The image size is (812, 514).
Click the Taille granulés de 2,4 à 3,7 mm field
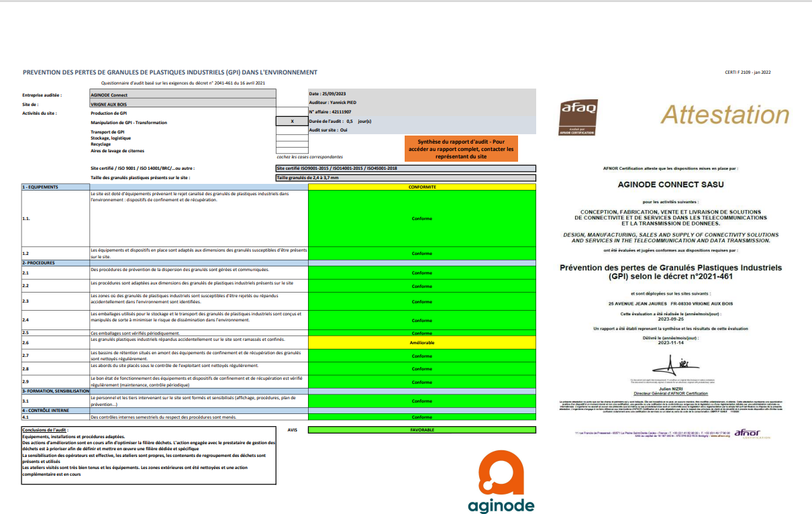click(406, 178)
